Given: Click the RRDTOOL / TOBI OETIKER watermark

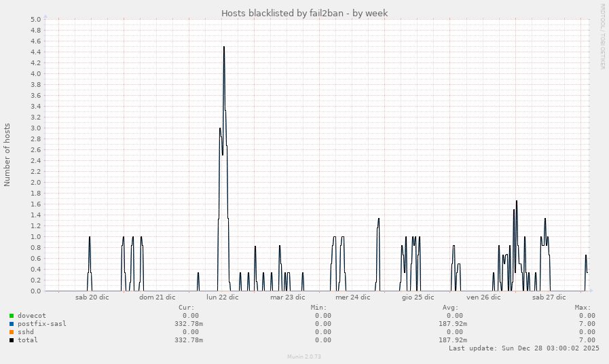Looking at the screenshot, I should pos(602,36).
